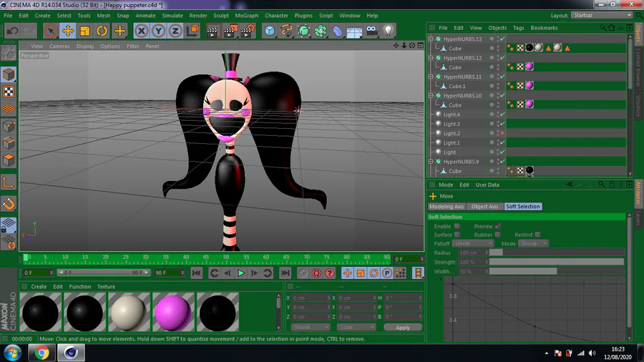Open the Layout Startup dropdown
644x362 pixels.
point(602,15)
